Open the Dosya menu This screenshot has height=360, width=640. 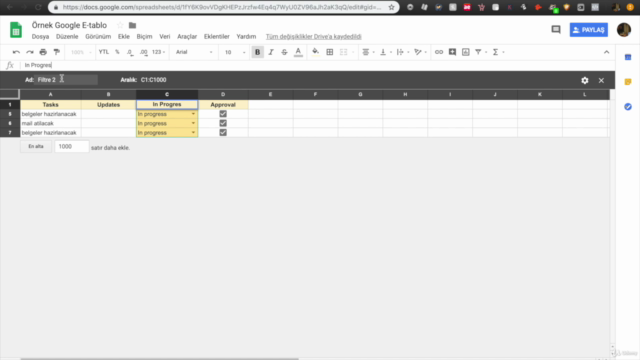pos(40,36)
